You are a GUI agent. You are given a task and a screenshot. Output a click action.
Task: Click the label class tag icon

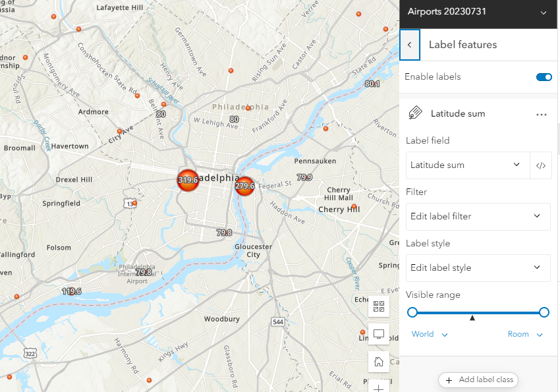tap(415, 113)
